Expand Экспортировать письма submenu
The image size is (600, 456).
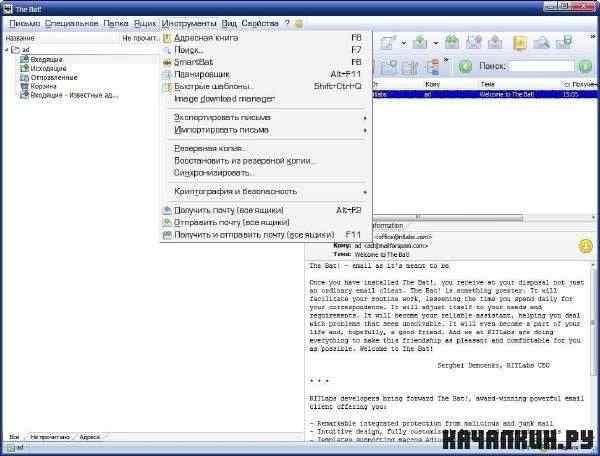[x=266, y=118]
